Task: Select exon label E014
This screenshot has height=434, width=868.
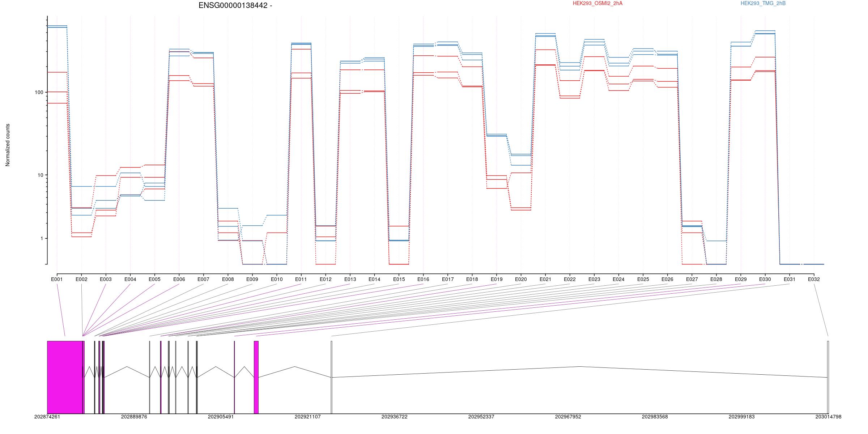Action: click(374, 279)
